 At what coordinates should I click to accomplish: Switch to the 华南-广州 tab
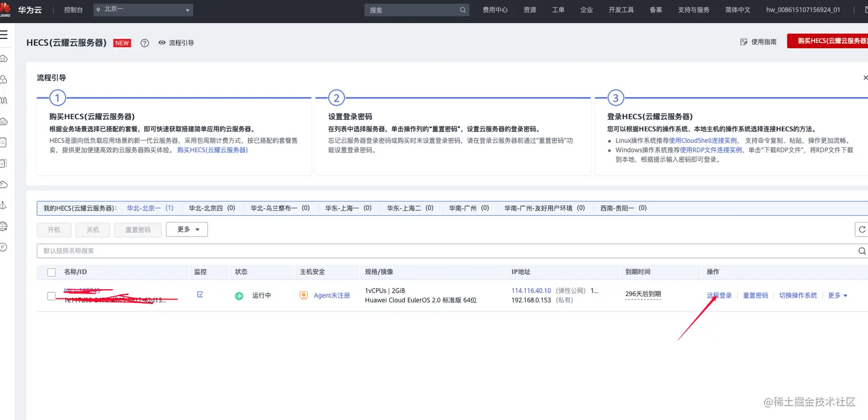(x=469, y=208)
